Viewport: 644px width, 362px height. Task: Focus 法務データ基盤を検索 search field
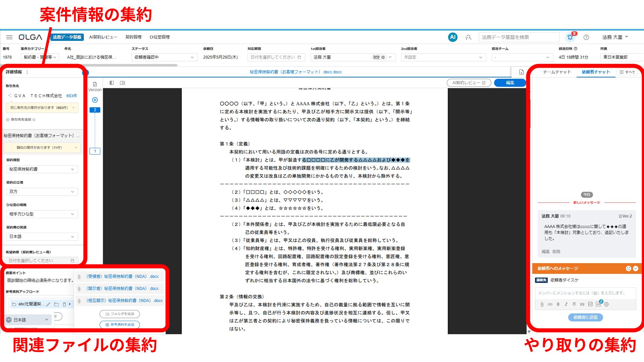point(519,37)
